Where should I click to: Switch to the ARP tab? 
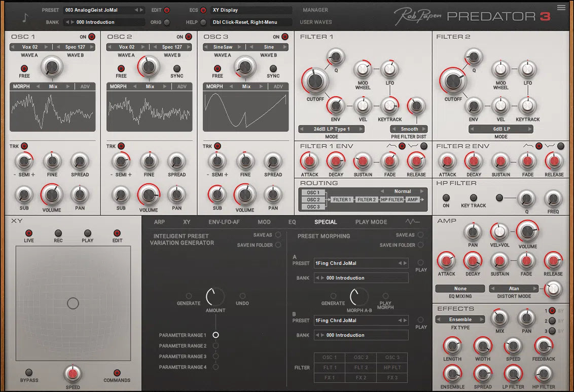[159, 222]
